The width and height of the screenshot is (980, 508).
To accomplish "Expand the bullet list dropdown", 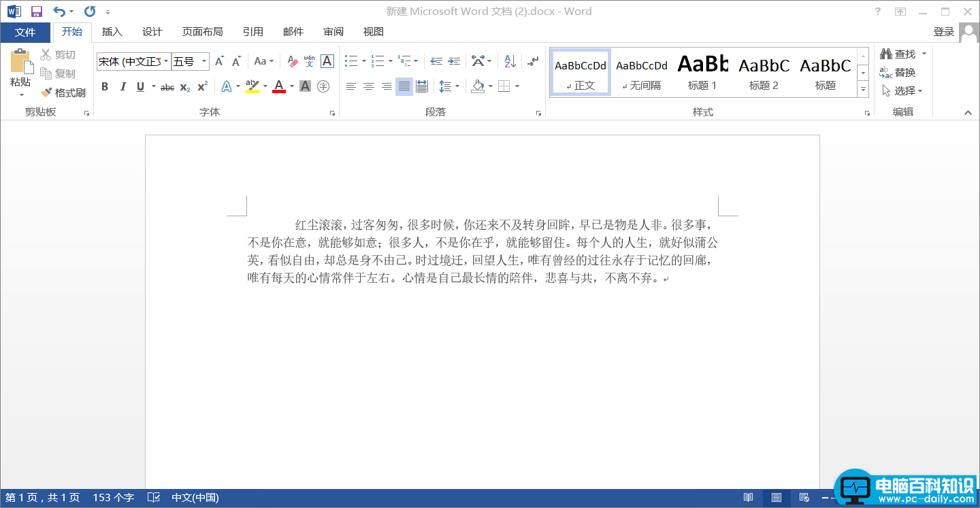I will coord(364,61).
